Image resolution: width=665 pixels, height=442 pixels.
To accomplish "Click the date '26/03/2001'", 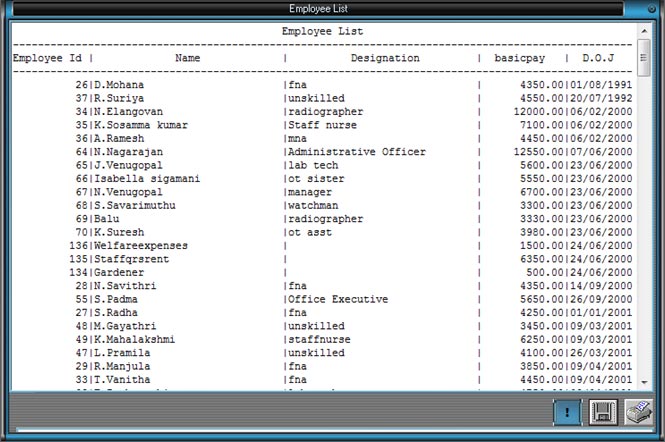I will coord(601,353).
